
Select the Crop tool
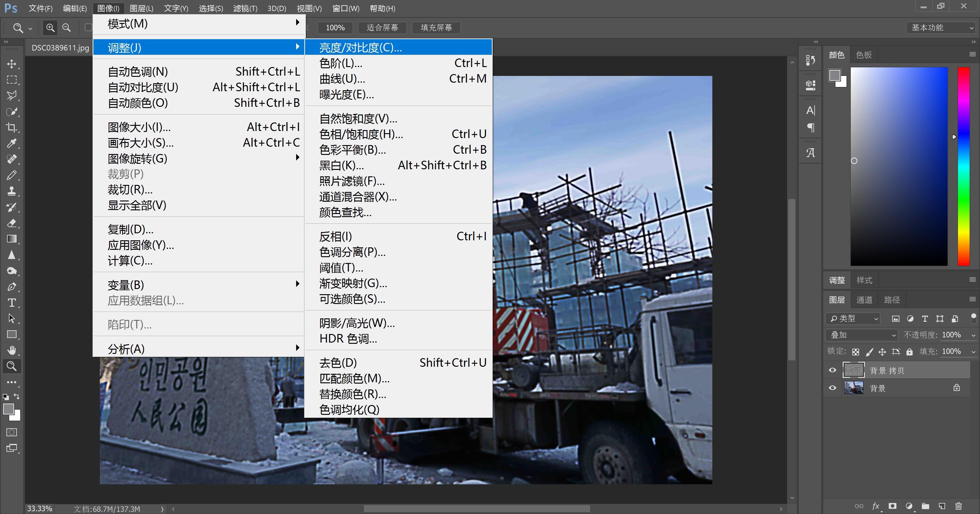pyautogui.click(x=11, y=127)
